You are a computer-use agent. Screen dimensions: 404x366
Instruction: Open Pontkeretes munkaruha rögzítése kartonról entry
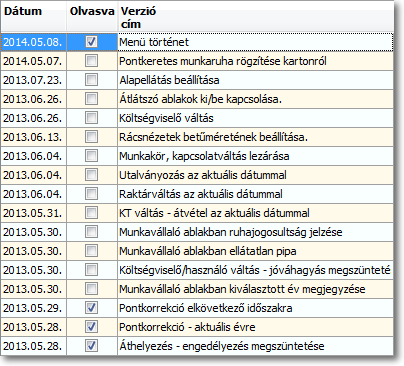point(255,61)
